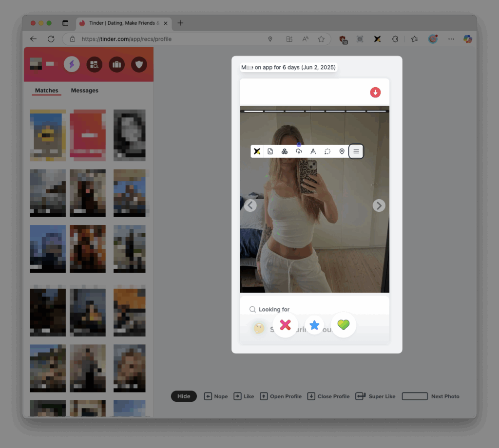Click the red X Nope button
The height and width of the screenshot is (448, 499).
[285, 325]
